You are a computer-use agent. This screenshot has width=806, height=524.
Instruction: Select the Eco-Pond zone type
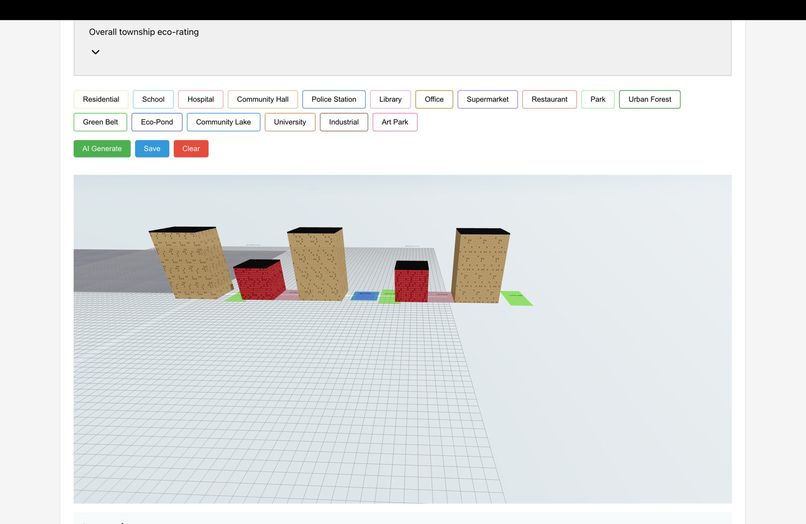157,122
